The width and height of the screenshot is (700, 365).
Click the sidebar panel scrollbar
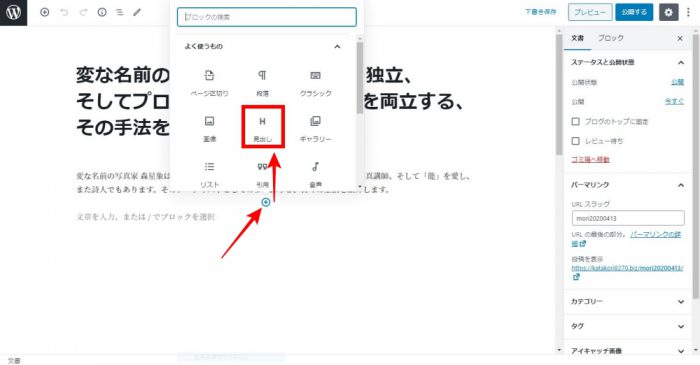coord(696,165)
